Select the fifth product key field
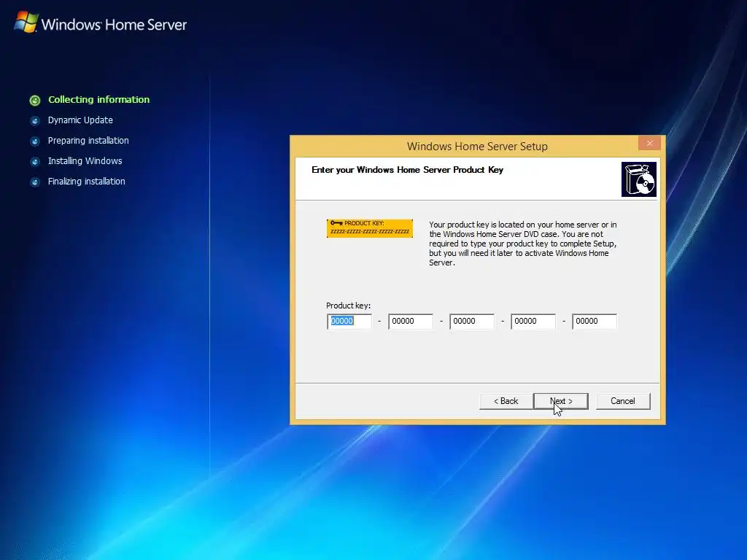Image resolution: width=747 pixels, height=560 pixels. (595, 321)
